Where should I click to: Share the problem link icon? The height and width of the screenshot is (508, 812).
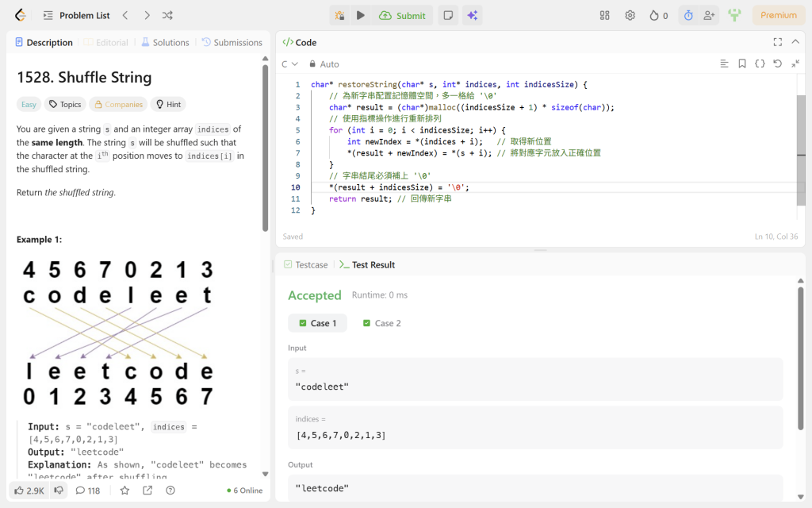(147, 491)
